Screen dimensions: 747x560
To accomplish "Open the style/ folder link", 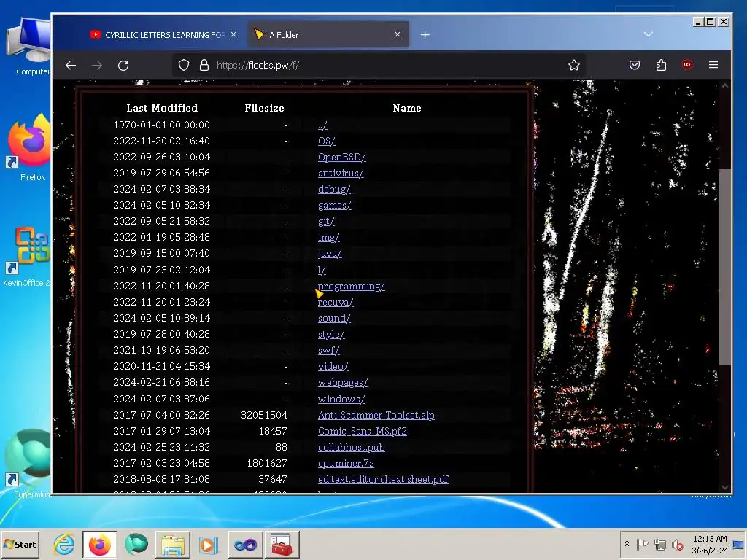I will click(331, 334).
